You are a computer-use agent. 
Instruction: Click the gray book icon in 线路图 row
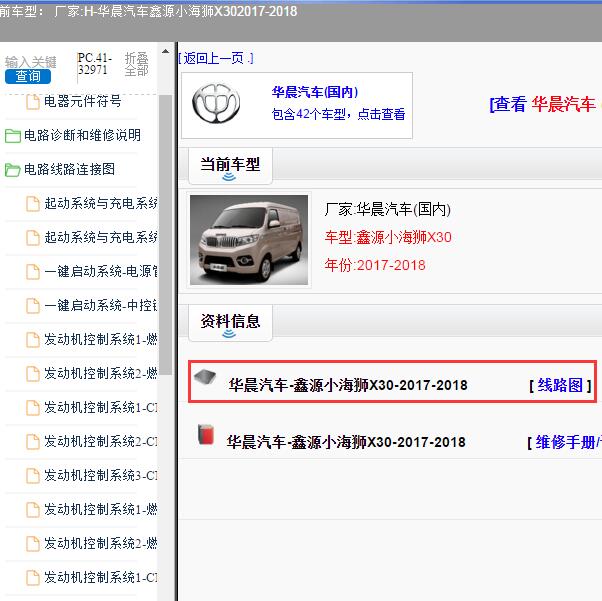coord(205,377)
